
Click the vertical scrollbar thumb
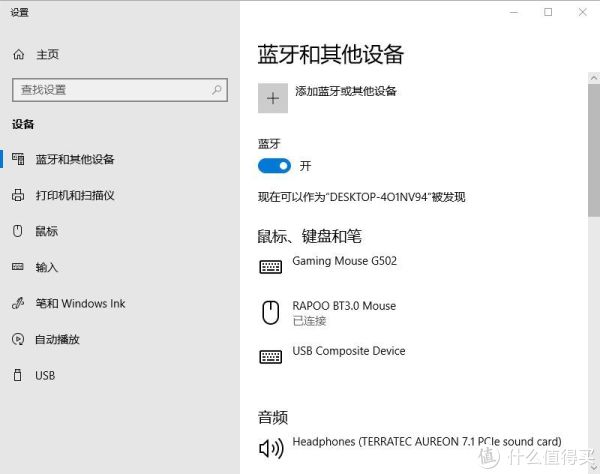[x=594, y=150]
